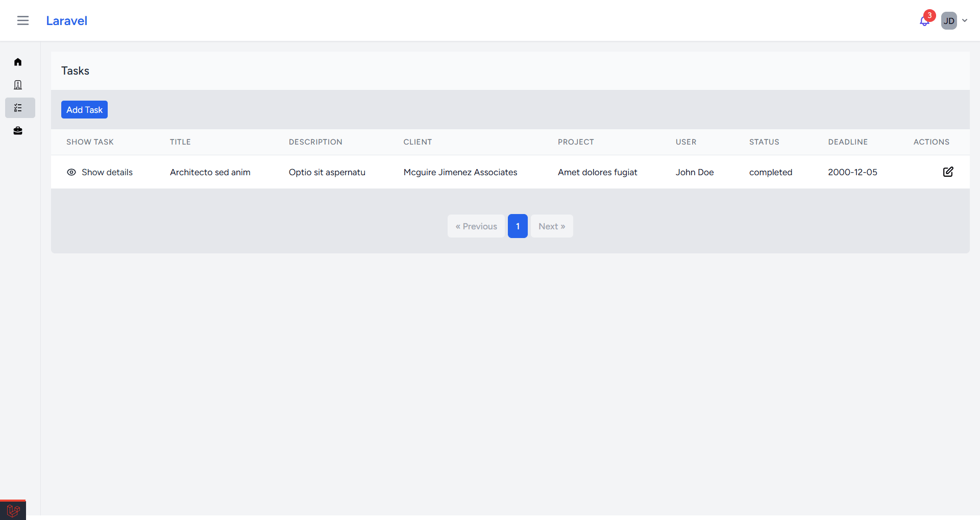The width and height of the screenshot is (980, 520).
Task: Click the ACTIONS column header
Action: 932,142
